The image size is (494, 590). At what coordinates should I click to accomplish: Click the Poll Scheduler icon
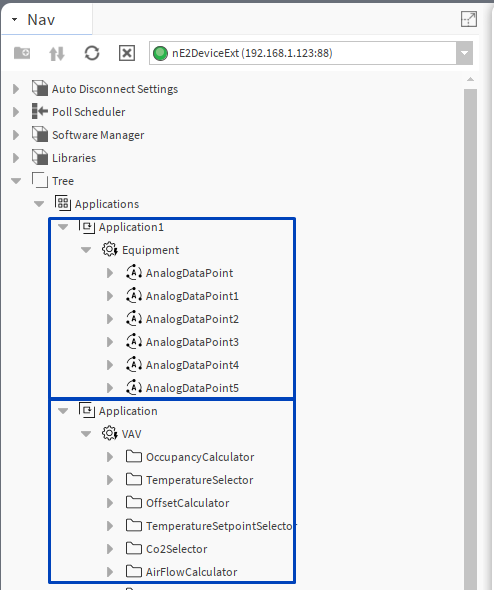(40, 112)
